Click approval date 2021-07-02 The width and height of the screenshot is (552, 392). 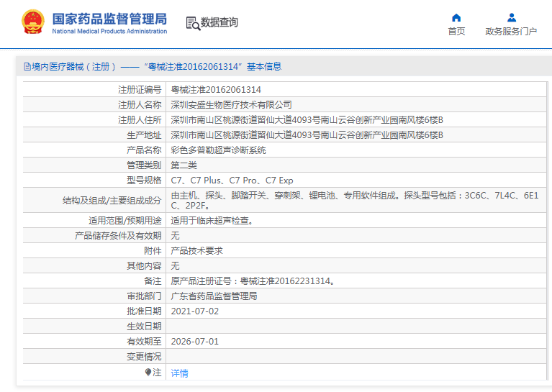194,311
